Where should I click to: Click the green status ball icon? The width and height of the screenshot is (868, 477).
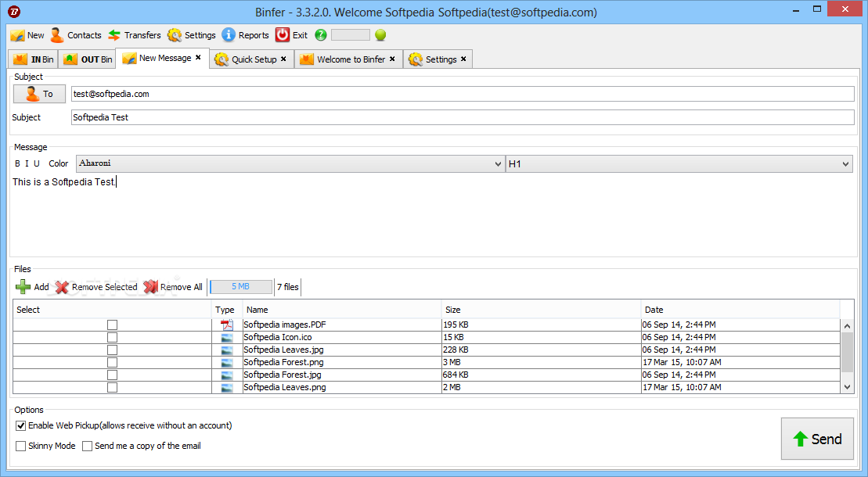380,35
